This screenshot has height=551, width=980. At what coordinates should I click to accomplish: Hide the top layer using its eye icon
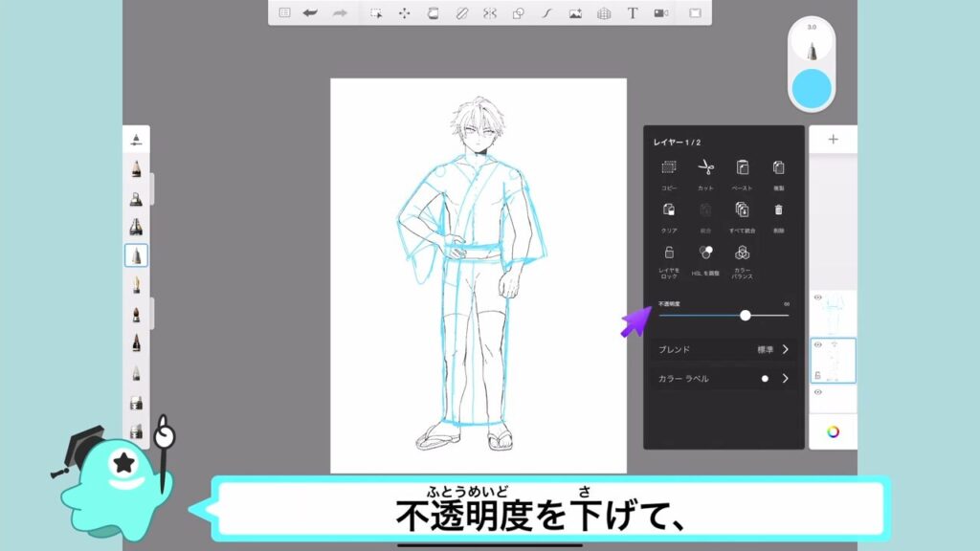(817, 298)
